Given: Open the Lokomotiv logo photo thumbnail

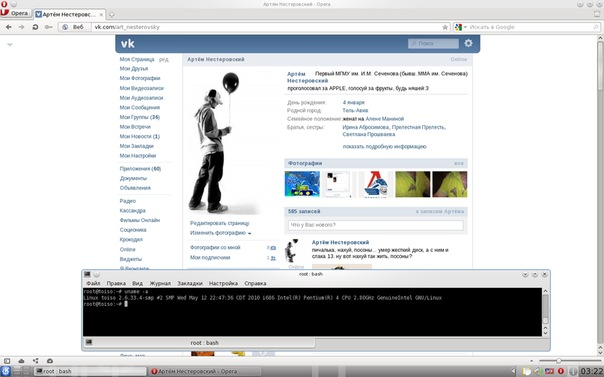Looking at the screenshot, I should click(376, 184).
